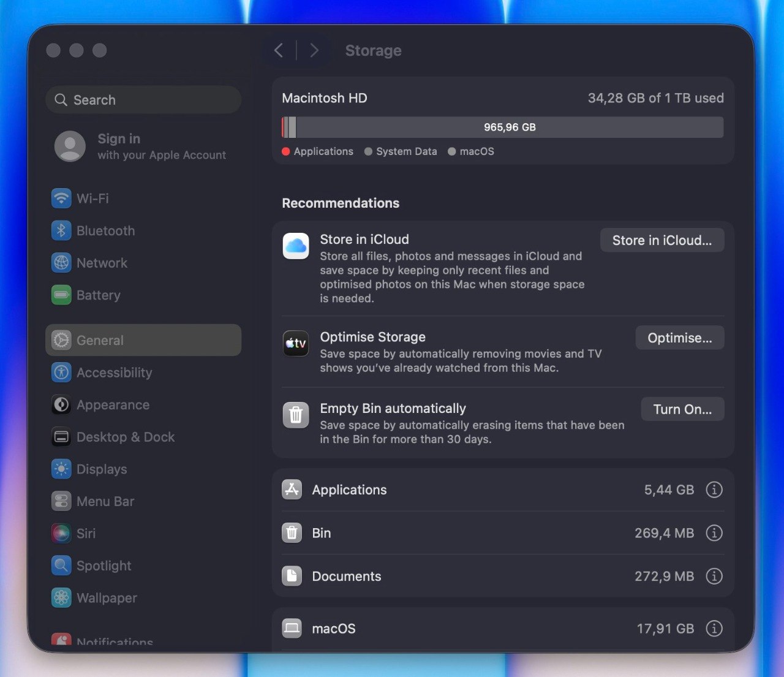Go back with the left chevron
Screen dimensions: 784x677
[x=279, y=50]
